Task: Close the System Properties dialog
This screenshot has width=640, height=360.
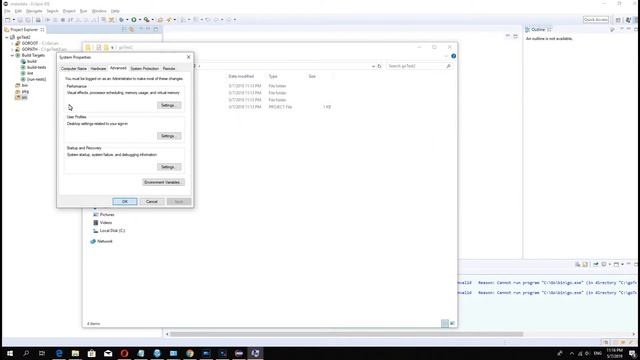Action: 189,57
